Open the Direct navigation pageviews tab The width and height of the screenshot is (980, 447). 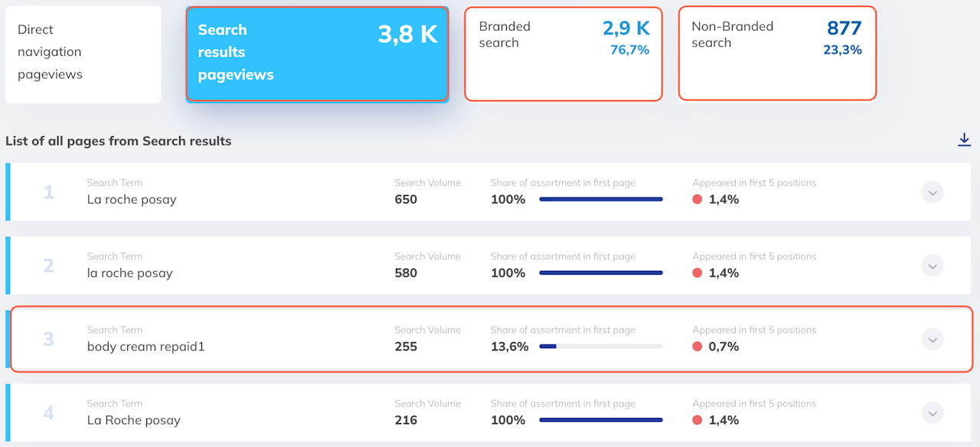[83, 54]
